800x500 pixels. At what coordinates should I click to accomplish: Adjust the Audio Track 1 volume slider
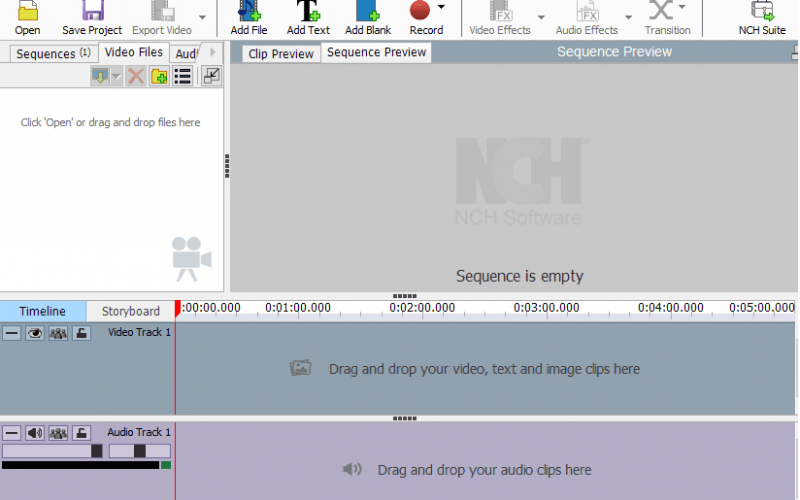(53, 451)
